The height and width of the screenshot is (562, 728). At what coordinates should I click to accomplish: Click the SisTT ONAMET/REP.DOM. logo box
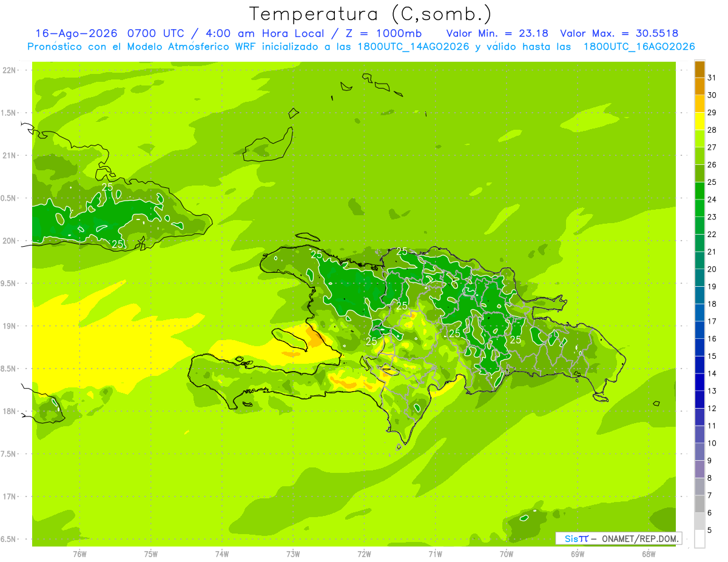point(618,538)
